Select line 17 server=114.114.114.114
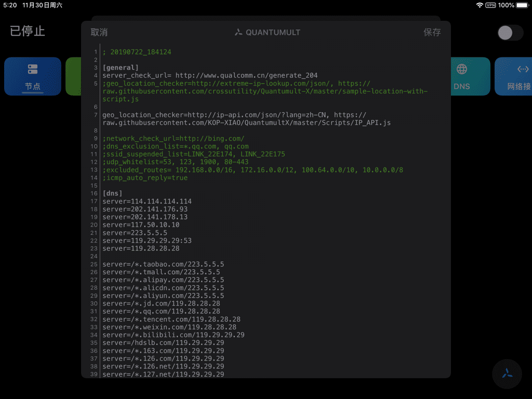This screenshot has width=532, height=399. click(x=147, y=201)
